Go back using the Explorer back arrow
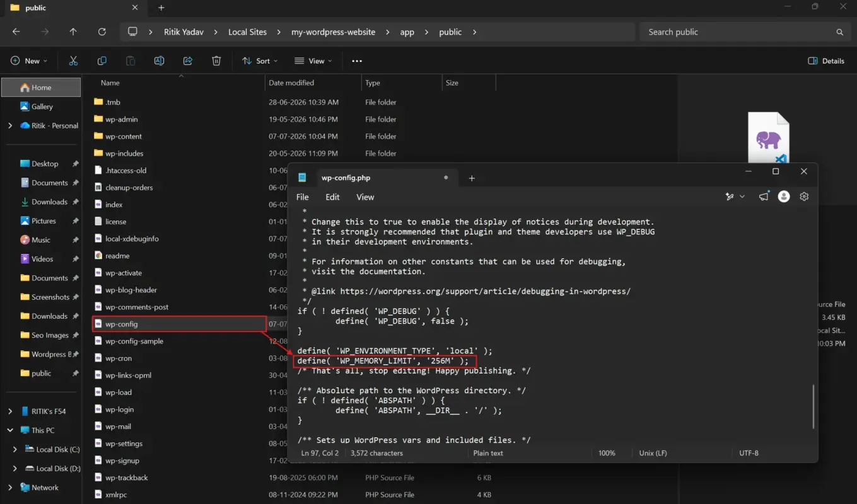This screenshot has height=504, width=857. [16, 32]
